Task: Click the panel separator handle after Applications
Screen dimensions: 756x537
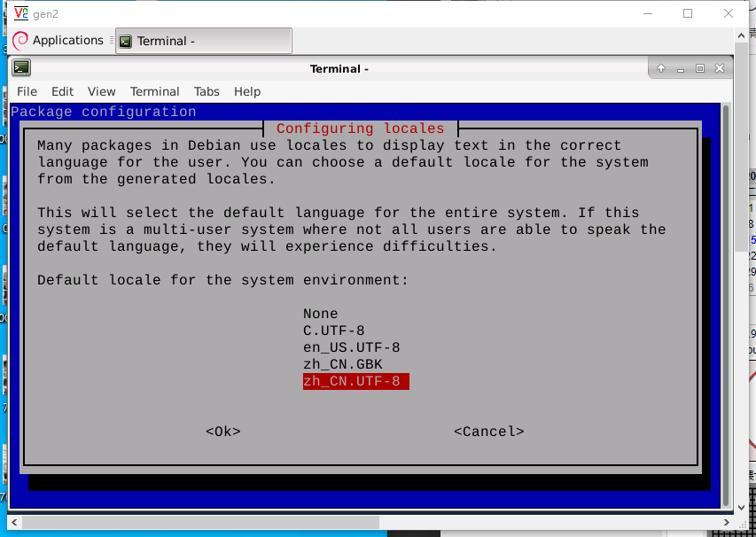Action: coord(112,41)
